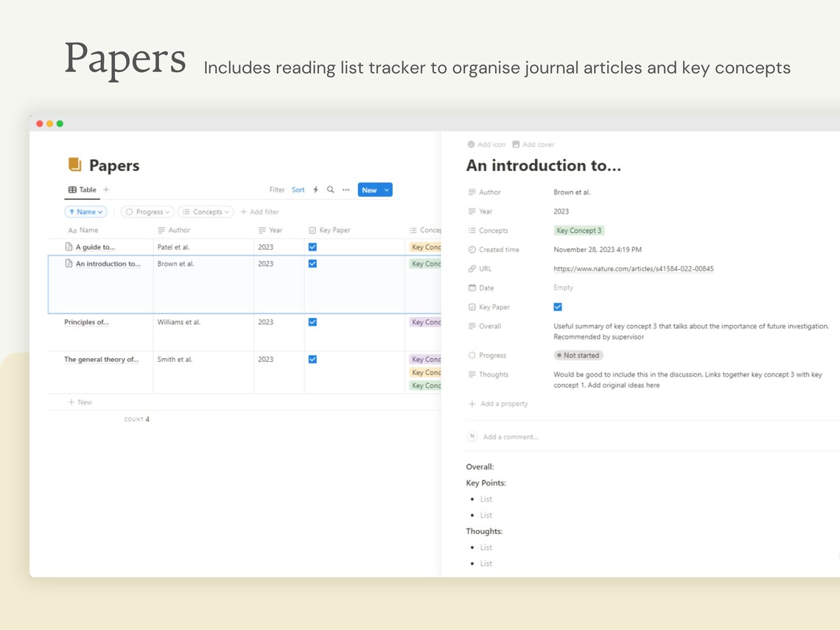Click the URL link icon in the properties panel
The width and height of the screenshot is (840, 630).
(x=472, y=268)
